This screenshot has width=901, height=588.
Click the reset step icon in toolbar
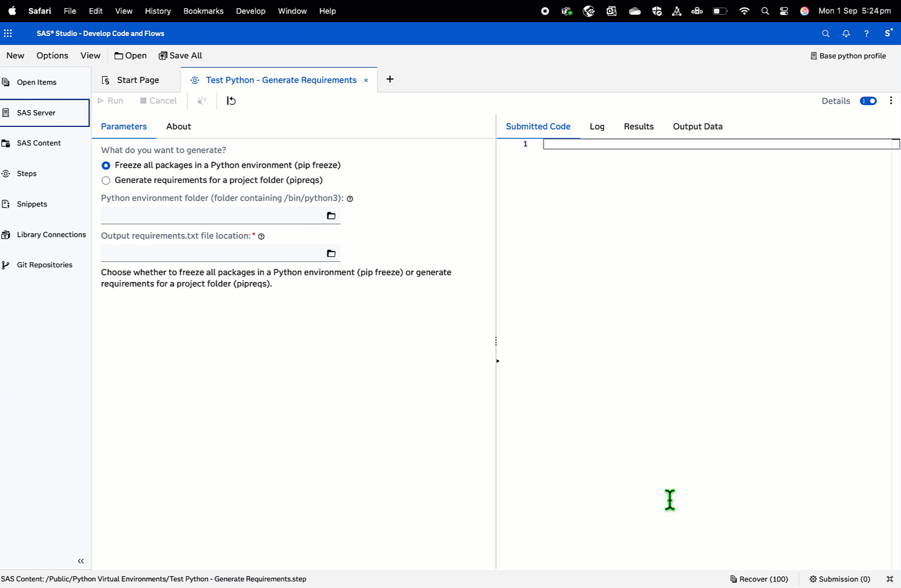(x=231, y=101)
